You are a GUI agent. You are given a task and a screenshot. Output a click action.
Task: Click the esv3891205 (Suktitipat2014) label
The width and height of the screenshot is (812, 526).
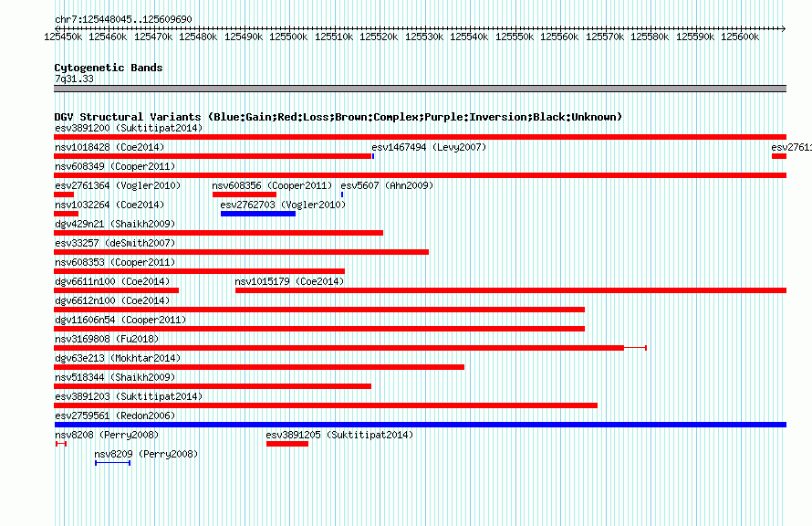coord(339,435)
